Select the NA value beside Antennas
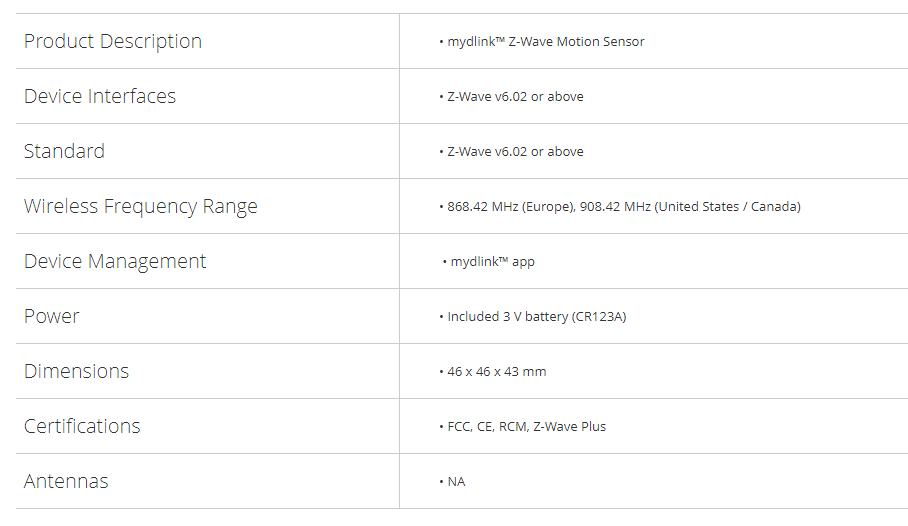 coord(456,482)
